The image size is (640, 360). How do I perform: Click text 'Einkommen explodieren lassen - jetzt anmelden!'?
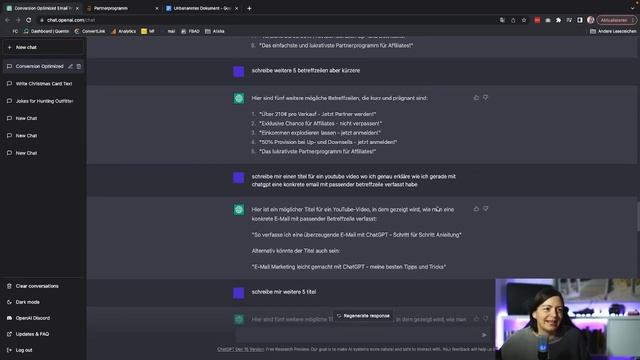320,133
